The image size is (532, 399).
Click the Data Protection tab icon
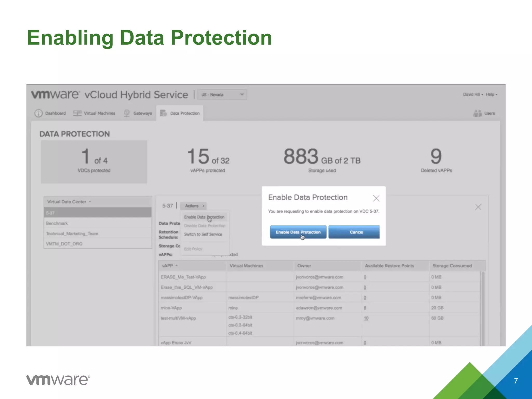(163, 113)
